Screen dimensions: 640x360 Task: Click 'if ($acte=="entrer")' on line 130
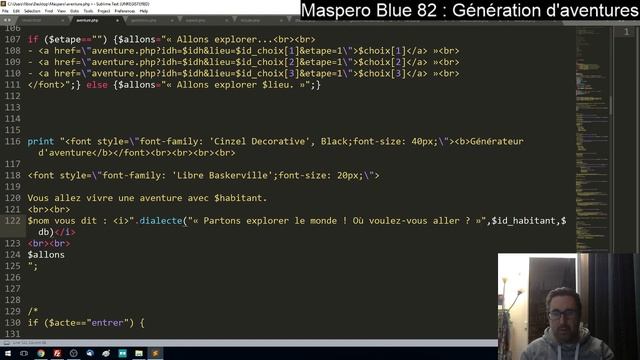coord(80,322)
